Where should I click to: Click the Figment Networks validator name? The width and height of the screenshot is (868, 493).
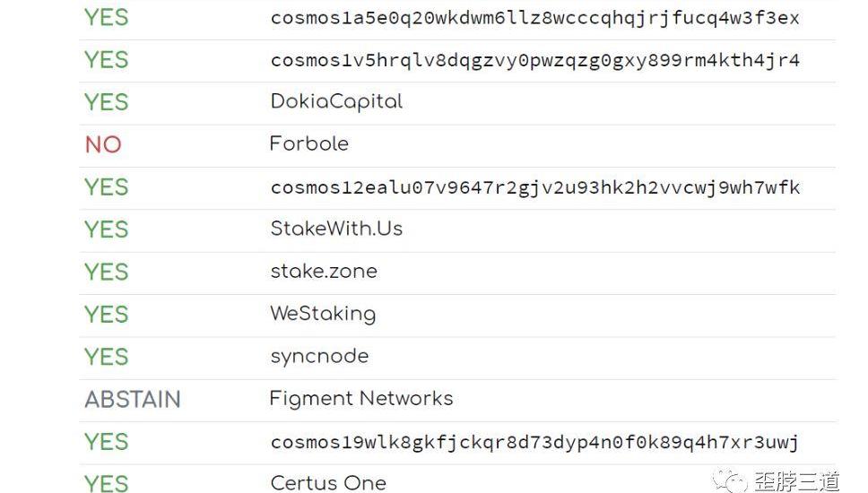pos(361,398)
